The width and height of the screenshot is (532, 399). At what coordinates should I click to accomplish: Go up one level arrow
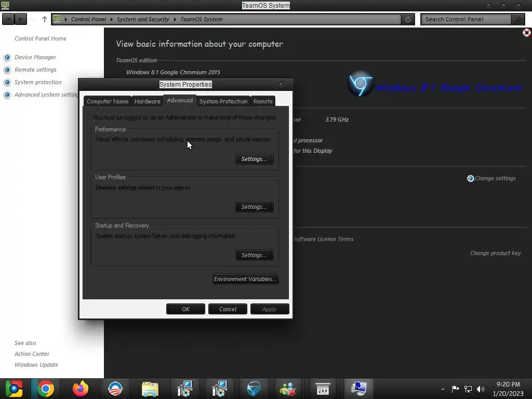click(x=45, y=19)
